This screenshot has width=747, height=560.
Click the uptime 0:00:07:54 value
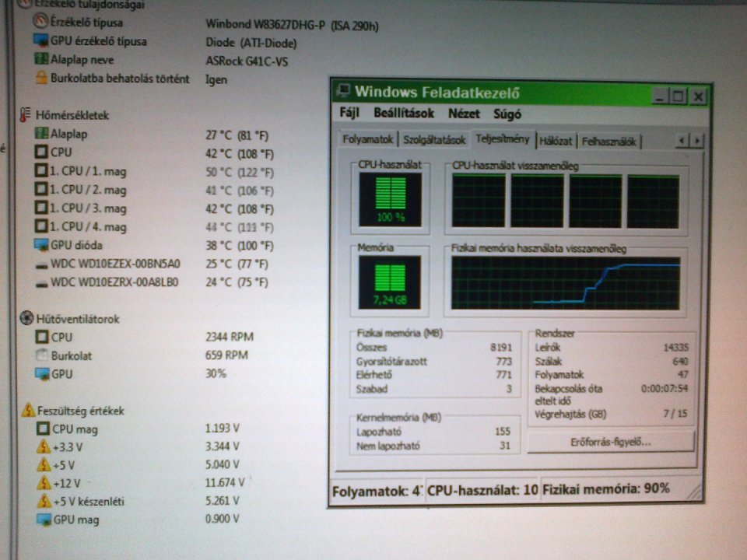point(665,389)
